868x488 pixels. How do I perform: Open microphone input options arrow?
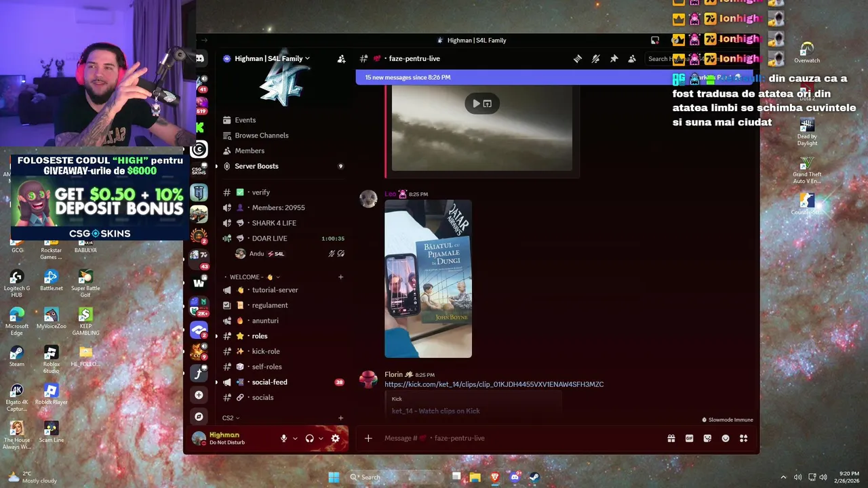tap(295, 439)
